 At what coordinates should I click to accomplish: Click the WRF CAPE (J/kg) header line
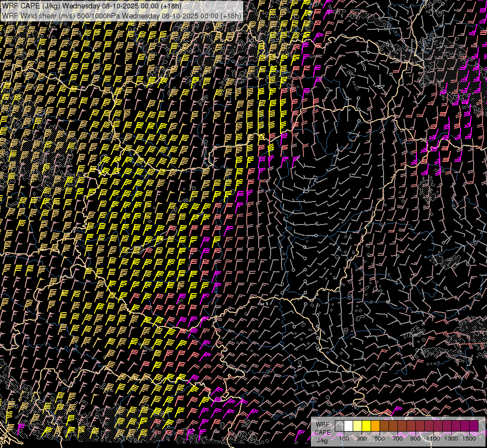[x=92, y=6]
